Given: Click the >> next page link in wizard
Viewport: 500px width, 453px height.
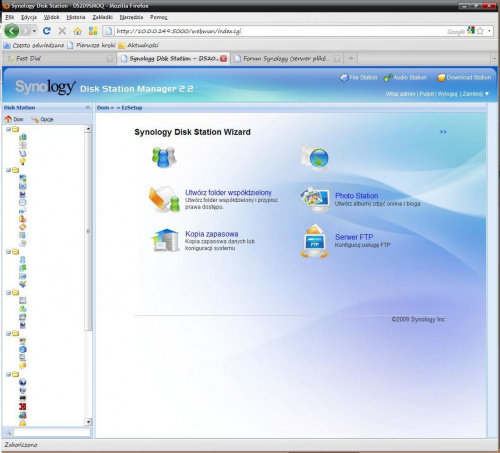Looking at the screenshot, I should tap(443, 132).
